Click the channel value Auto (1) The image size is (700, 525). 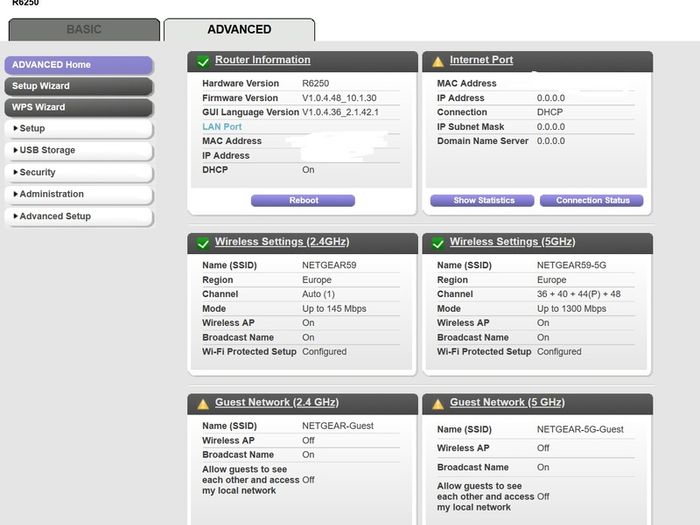[318, 294]
